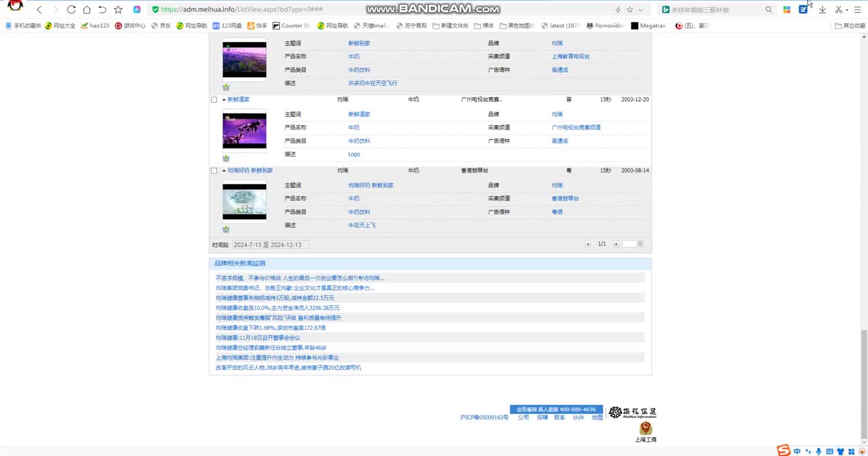
Task: Click the scissors screenshot tool icon
Action: coord(839,9)
